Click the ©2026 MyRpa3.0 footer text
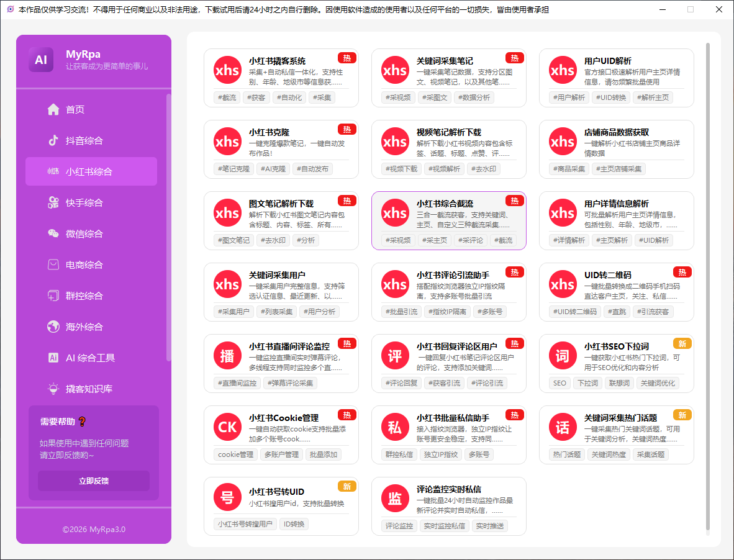The height and width of the screenshot is (560, 734). 94,530
